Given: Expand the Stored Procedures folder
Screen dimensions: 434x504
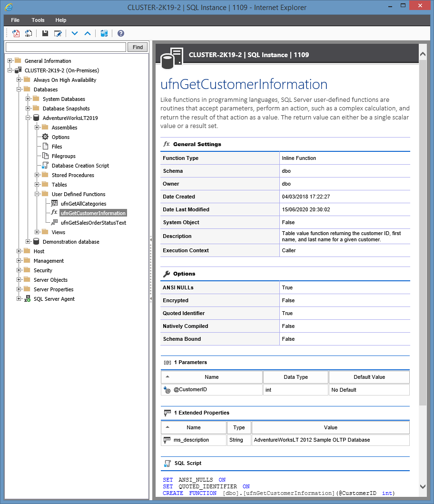Looking at the screenshot, I should (37, 175).
